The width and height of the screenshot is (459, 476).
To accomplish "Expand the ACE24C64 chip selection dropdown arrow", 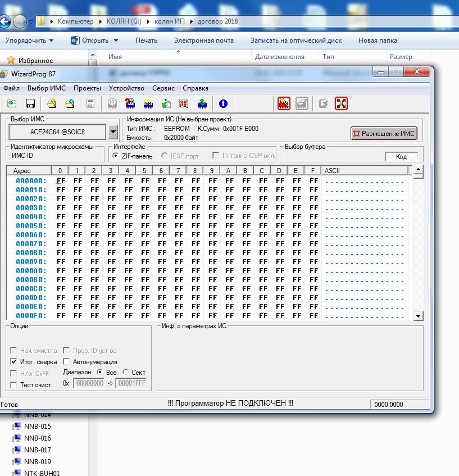I will [x=112, y=132].
